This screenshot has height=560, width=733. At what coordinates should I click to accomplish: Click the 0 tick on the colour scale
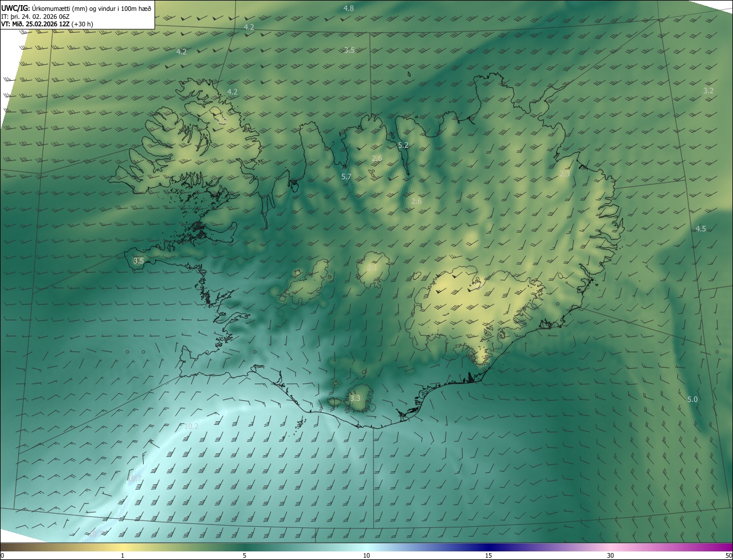click(x=2, y=555)
